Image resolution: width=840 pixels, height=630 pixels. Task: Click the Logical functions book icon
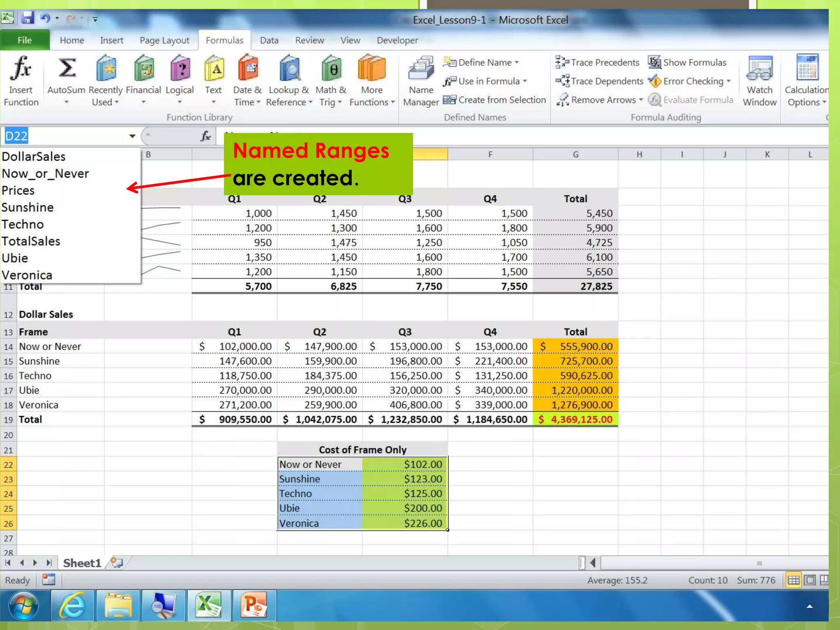coord(180,68)
